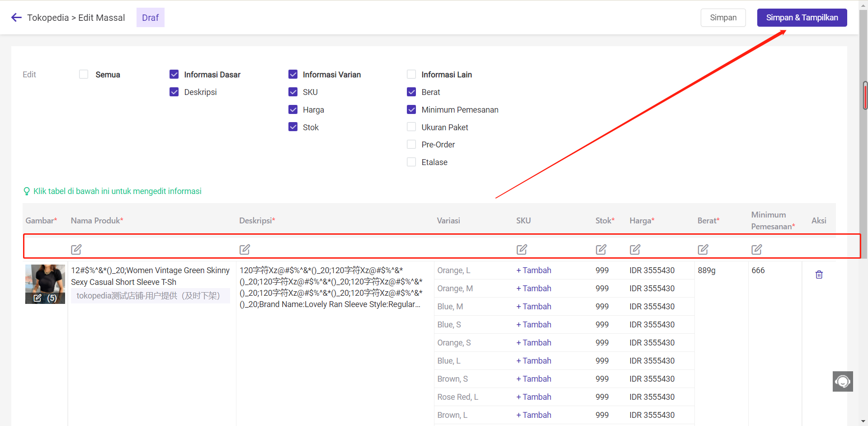Add SKU for Blue, M variant
The image size is (868, 426).
[x=533, y=307]
